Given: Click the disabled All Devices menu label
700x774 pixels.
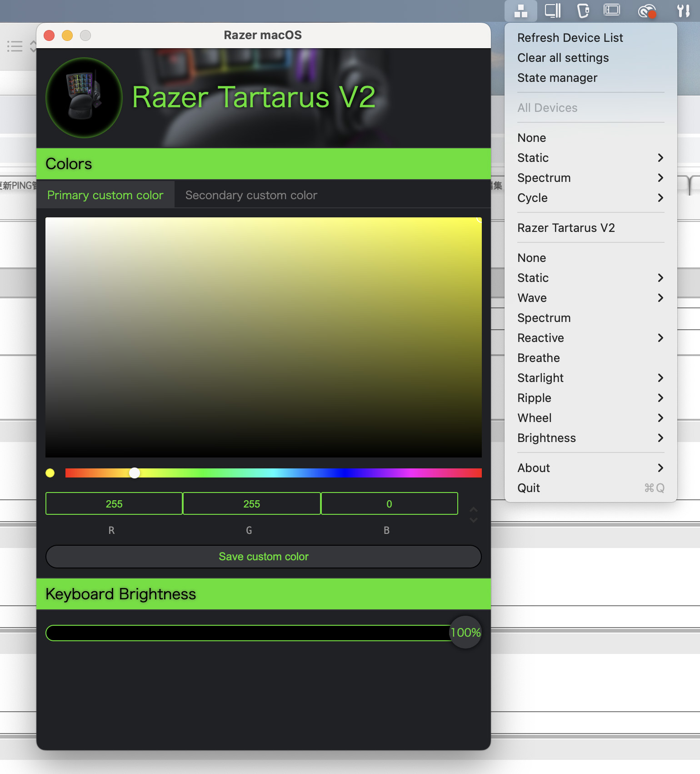Looking at the screenshot, I should (547, 108).
